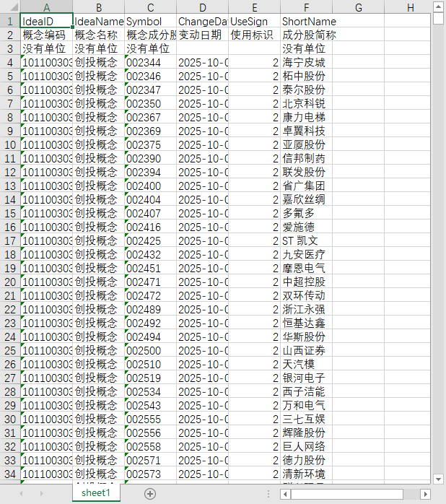This screenshot has height=504, width=446.
Task: Click the cell ST 凯文
Action: [306, 240]
